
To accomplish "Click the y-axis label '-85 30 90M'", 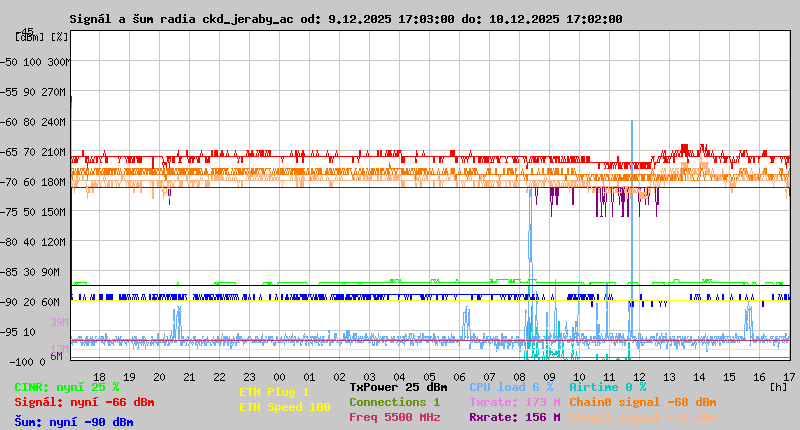I will 30,272.
